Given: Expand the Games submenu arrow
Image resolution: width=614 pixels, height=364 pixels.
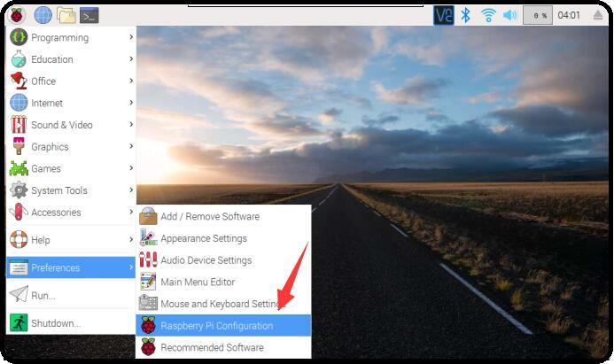Looking at the screenshot, I should pyautogui.click(x=131, y=168).
